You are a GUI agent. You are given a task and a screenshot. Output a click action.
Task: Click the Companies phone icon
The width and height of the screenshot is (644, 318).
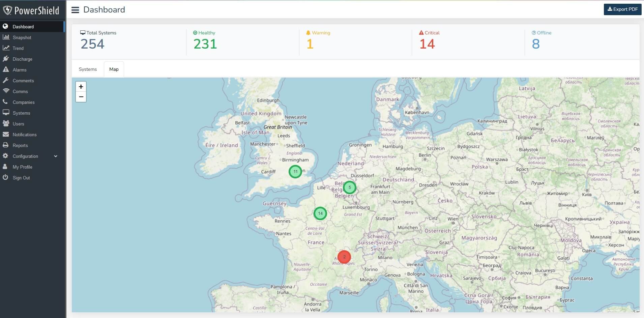(5, 102)
